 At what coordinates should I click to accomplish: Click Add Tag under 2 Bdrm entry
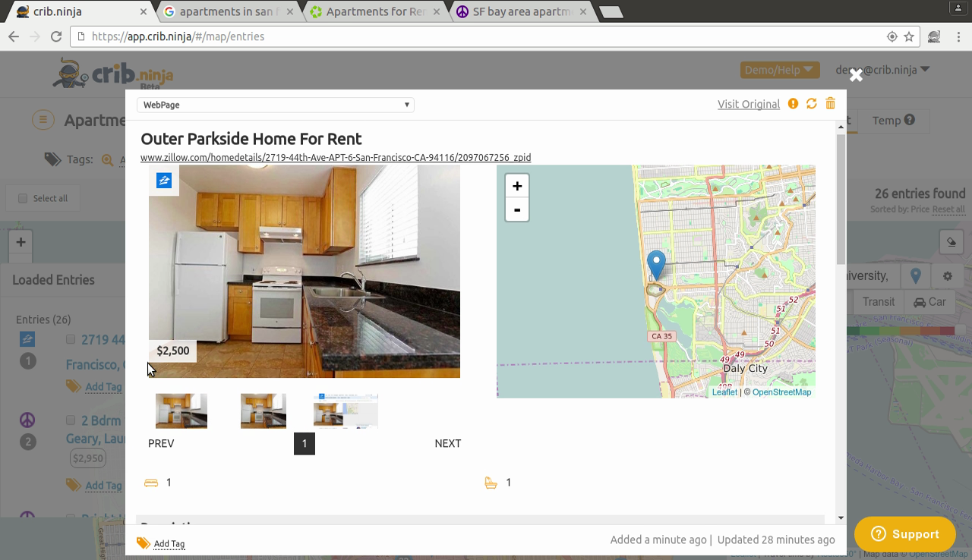[x=103, y=485]
